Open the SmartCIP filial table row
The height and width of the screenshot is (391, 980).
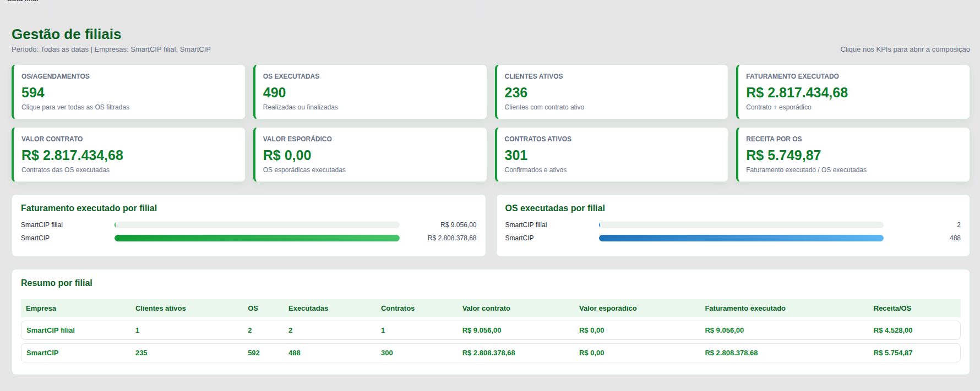491,331
